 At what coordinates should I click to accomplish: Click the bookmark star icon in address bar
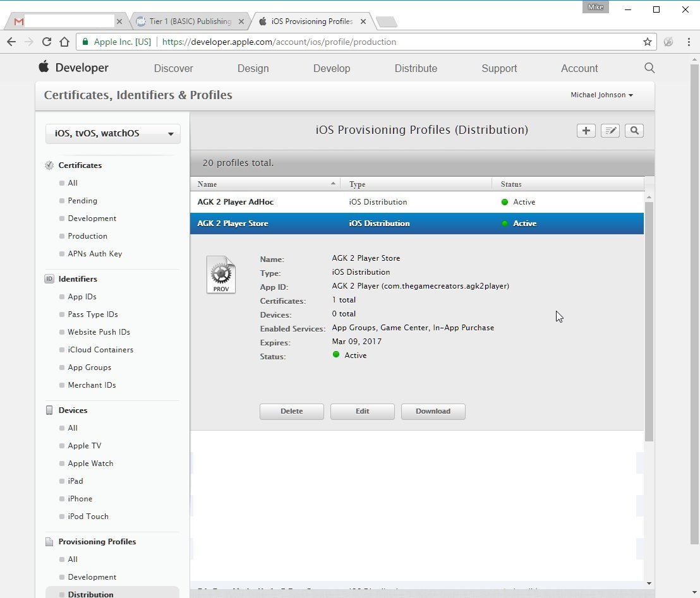(648, 42)
